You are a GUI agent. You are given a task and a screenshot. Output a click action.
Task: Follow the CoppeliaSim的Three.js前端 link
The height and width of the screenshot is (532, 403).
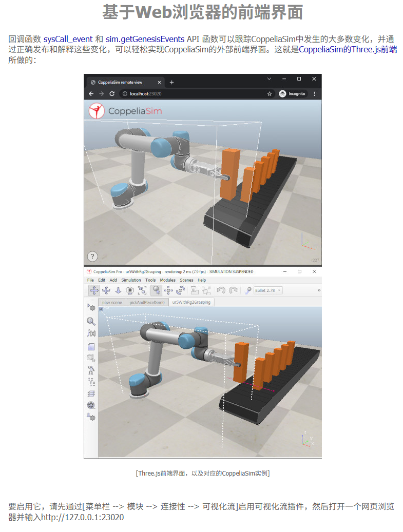pyautogui.click(x=348, y=50)
